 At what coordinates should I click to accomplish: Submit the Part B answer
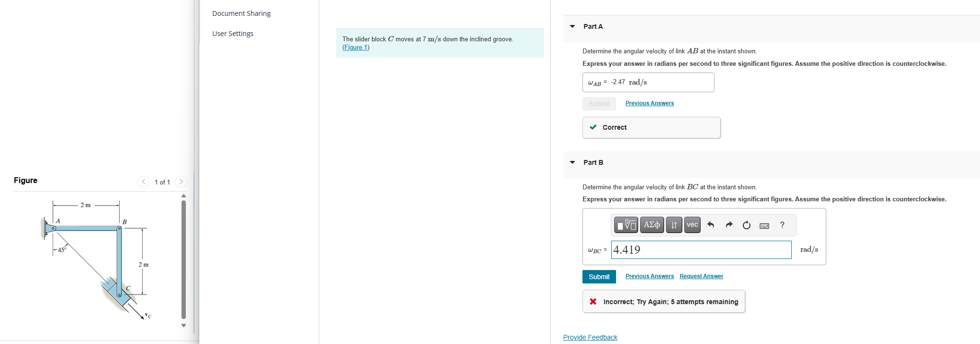(599, 276)
